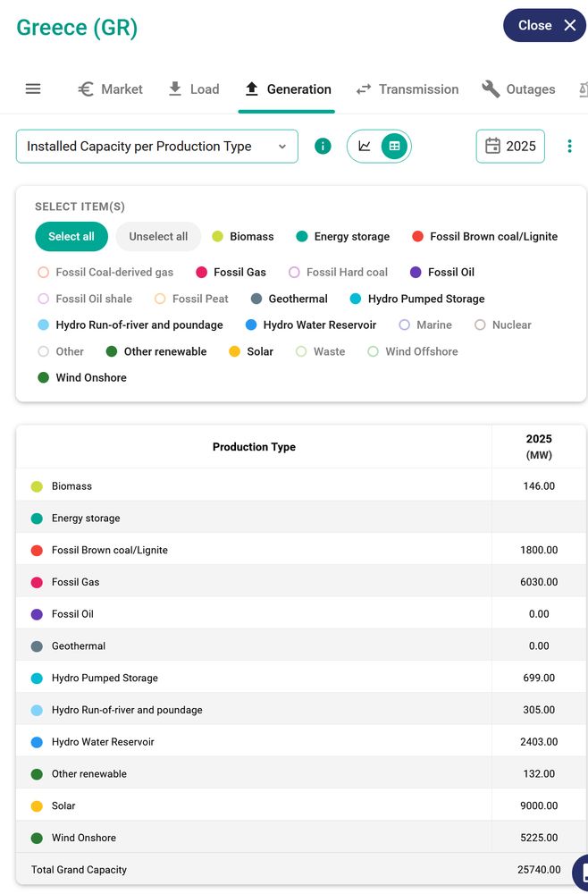
Task: Toggle Wind Onshore filter item
Action: (82, 377)
